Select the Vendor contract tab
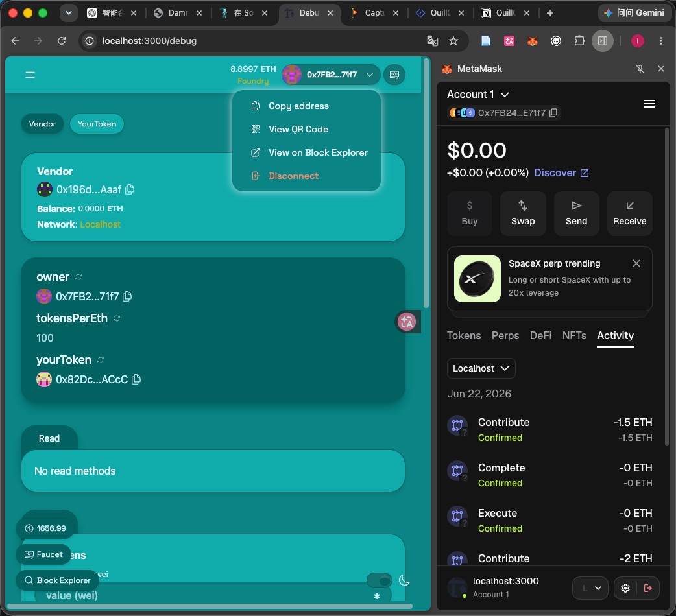 pos(42,124)
